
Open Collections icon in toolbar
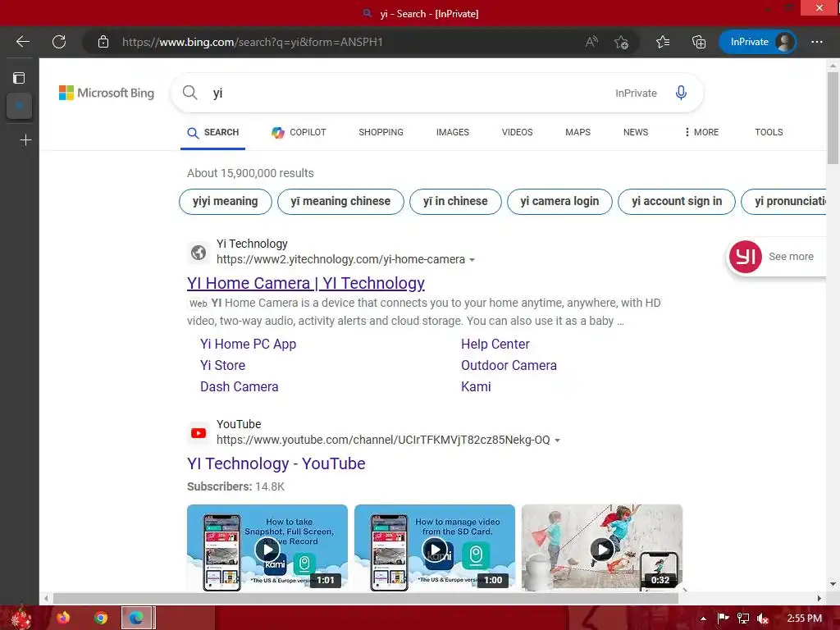(x=699, y=42)
